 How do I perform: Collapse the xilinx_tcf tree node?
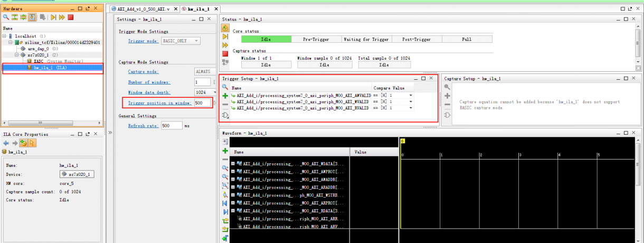pos(11,42)
